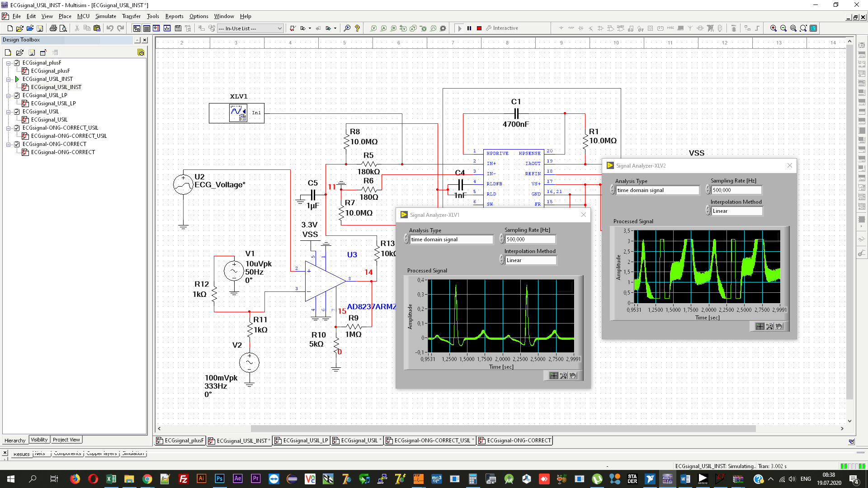Open the Interactive analysis settings
868x488 pixels.
(502, 28)
